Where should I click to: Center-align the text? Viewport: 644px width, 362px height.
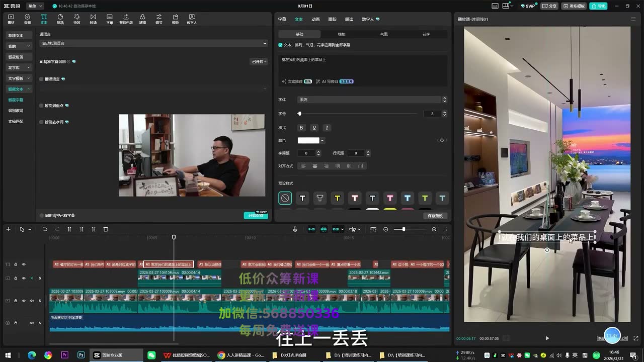[315, 166]
